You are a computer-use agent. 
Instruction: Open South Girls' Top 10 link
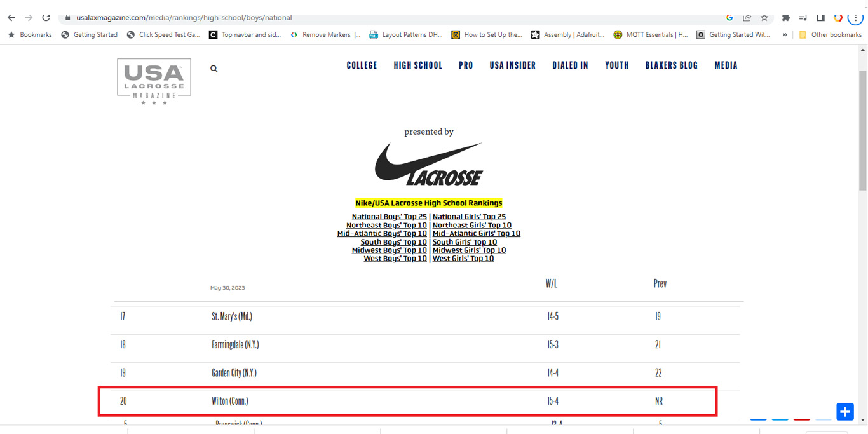[x=465, y=242]
